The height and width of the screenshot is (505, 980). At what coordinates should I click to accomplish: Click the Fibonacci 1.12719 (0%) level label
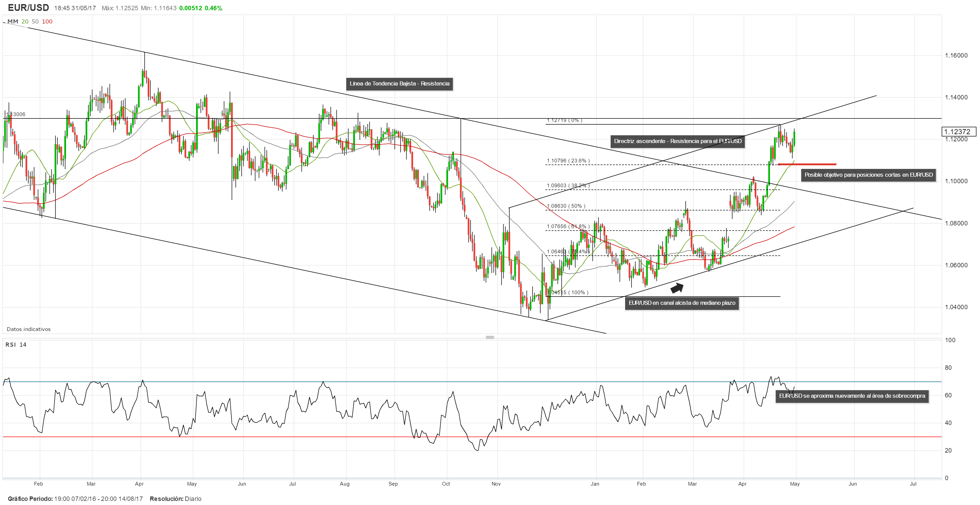[x=564, y=120]
